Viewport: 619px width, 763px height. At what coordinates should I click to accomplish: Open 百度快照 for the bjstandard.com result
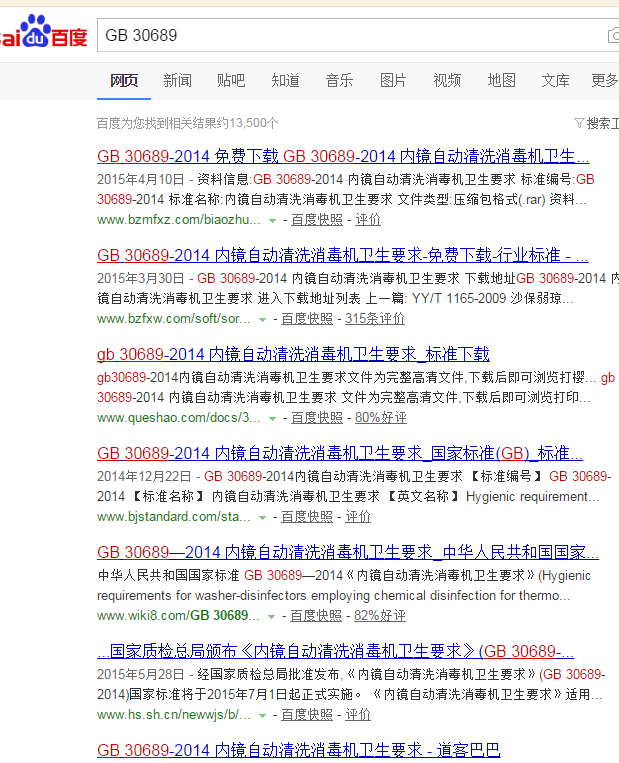click(x=306, y=517)
